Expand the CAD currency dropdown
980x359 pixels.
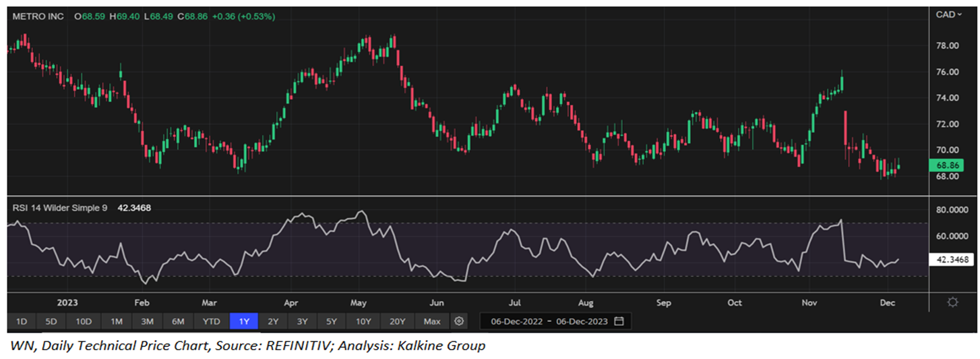coord(948,15)
